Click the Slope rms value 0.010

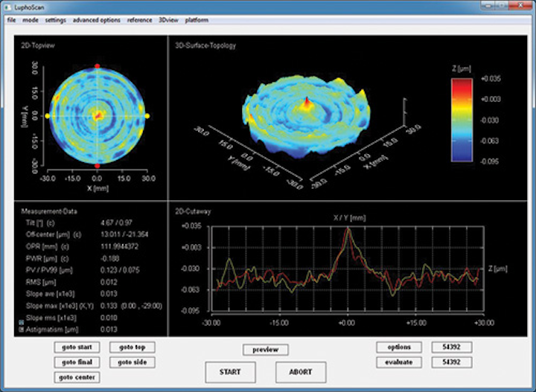point(109,318)
